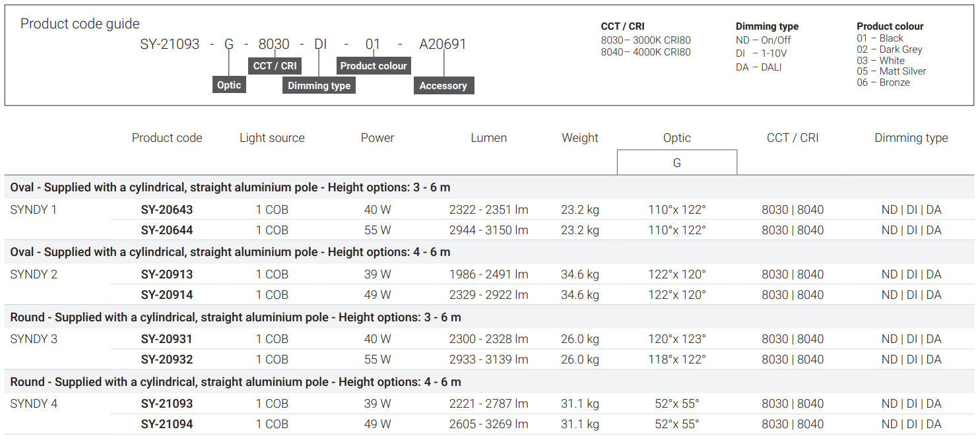Click the Dimming type label tag
Screen dimensions: 980x442
tap(319, 86)
